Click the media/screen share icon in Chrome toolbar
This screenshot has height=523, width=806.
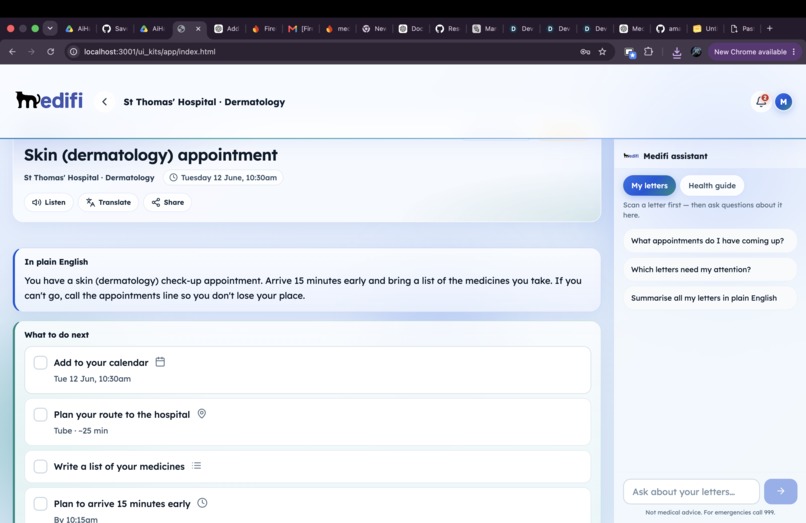coord(630,52)
